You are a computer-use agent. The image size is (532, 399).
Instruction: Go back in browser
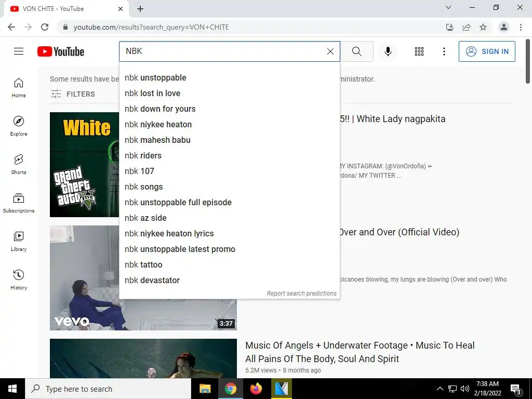coord(11,27)
